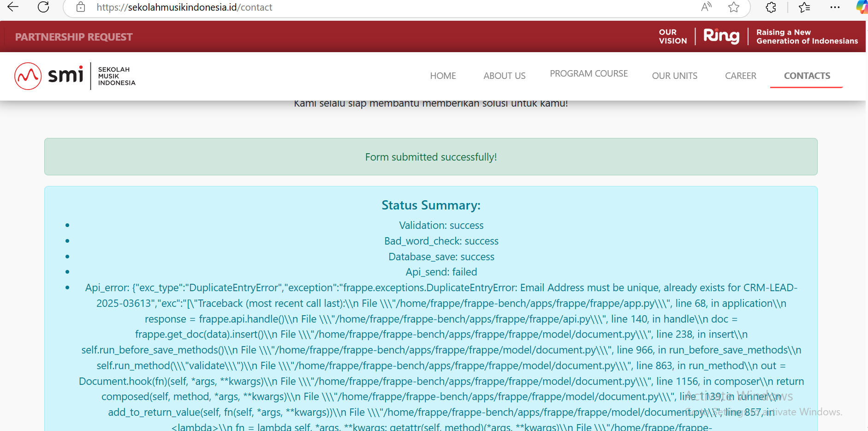Screen dimensions: 868x431
Task: Click the Ring logo in banner
Action: pos(721,36)
